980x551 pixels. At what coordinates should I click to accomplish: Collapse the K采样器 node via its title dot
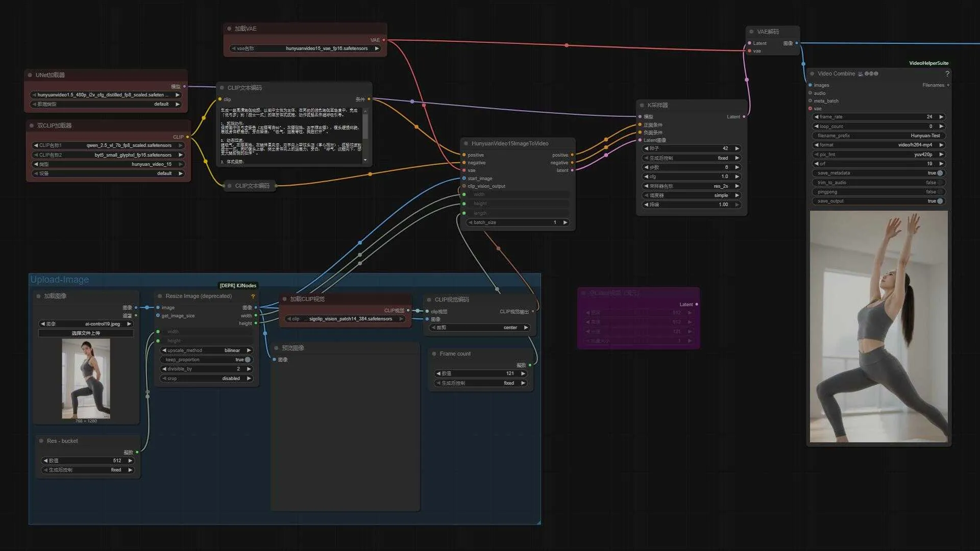click(642, 106)
